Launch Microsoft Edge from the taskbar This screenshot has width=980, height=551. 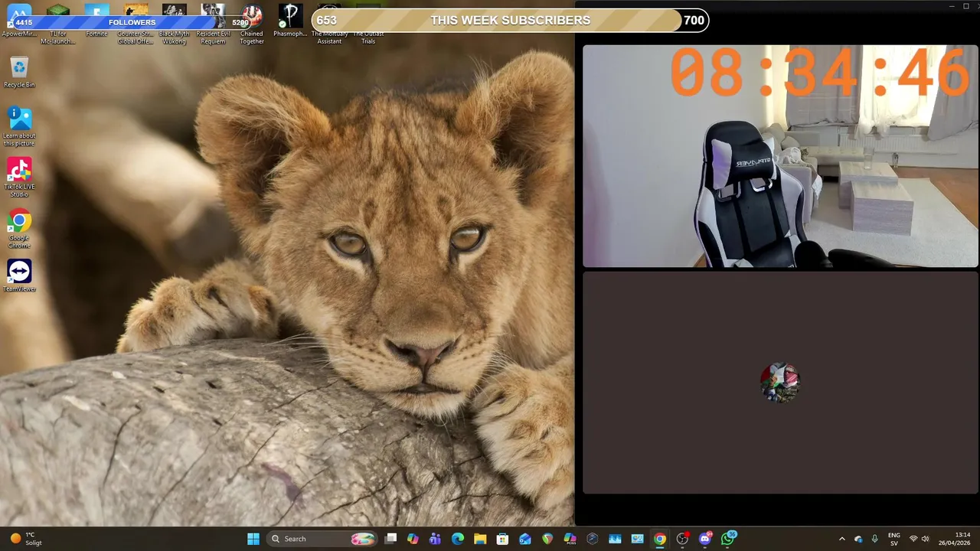(x=458, y=539)
